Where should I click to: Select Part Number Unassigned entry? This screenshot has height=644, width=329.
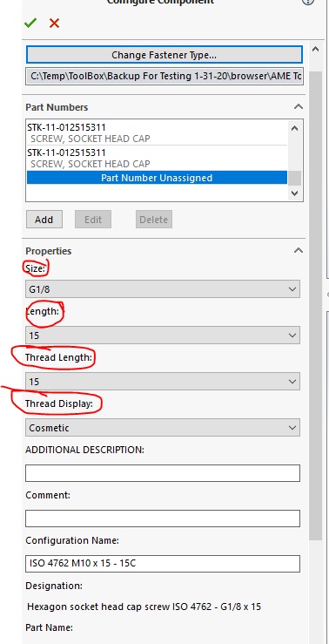tap(157, 178)
